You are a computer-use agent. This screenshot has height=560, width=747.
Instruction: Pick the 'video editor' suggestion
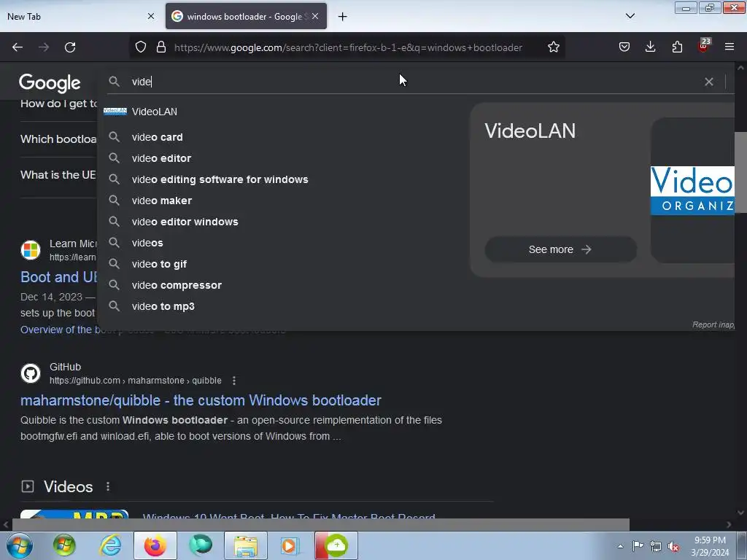pos(281,158)
